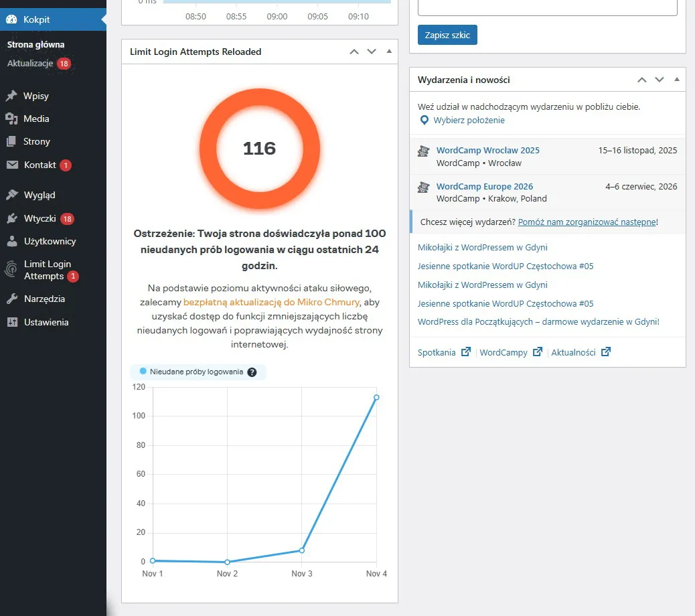The width and height of the screenshot is (695, 616).
Task: Click the WordCamp Europe event icon
Action: tap(423, 187)
